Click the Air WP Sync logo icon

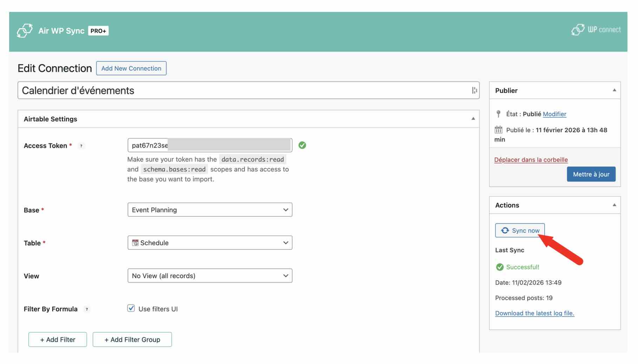25,31
